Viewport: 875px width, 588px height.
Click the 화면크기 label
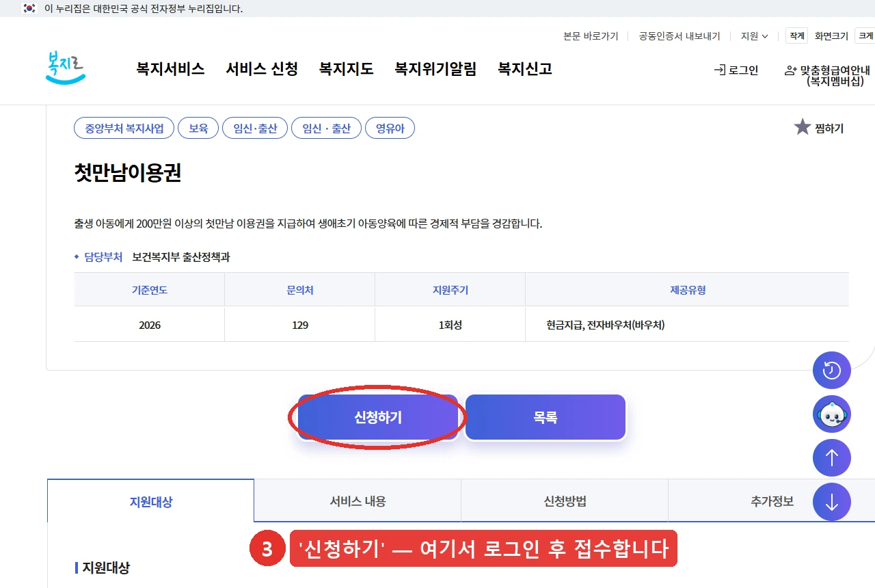point(831,36)
